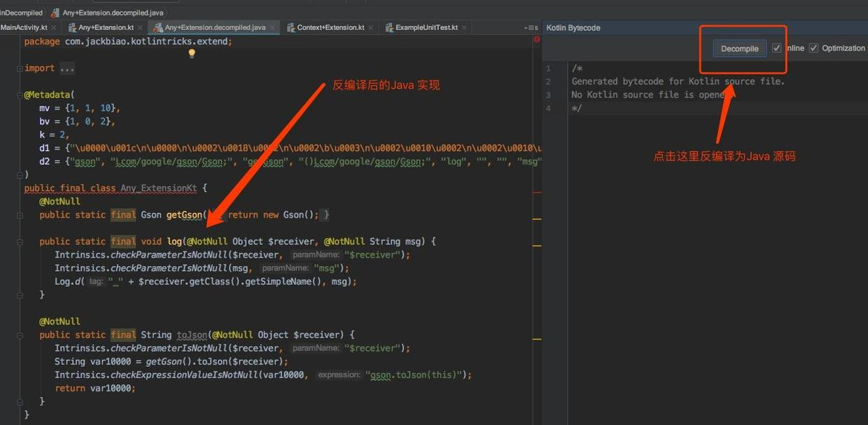Click the Log.d call line
This screenshot has width=868, height=425.
click(206, 281)
